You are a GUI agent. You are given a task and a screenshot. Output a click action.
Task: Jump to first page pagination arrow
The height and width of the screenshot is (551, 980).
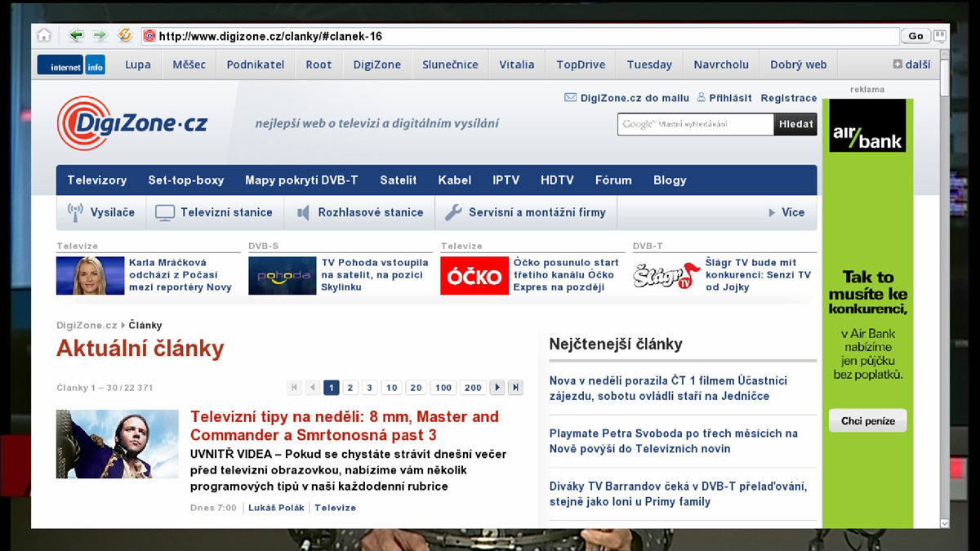[295, 388]
